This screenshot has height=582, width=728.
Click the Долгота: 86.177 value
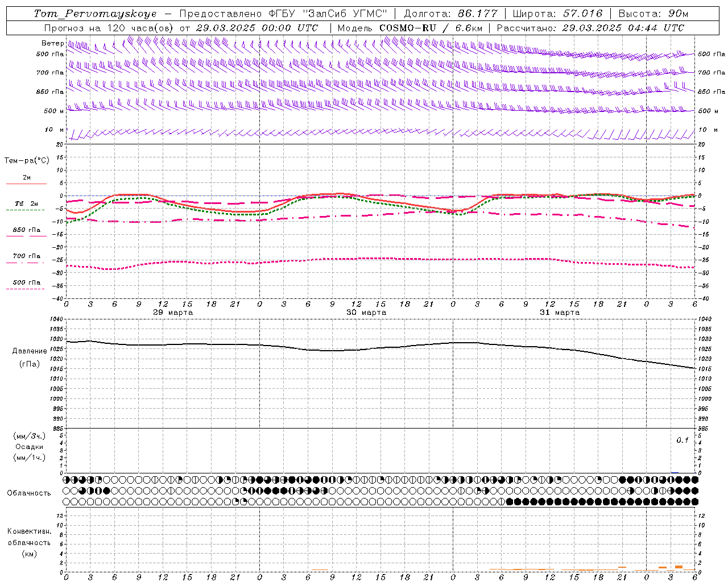click(x=450, y=14)
